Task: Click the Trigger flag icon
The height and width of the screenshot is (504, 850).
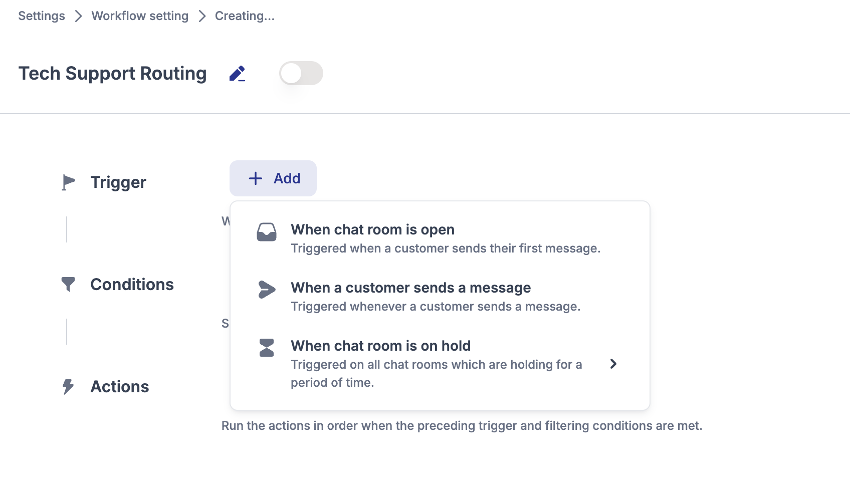Action: pos(68,182)
